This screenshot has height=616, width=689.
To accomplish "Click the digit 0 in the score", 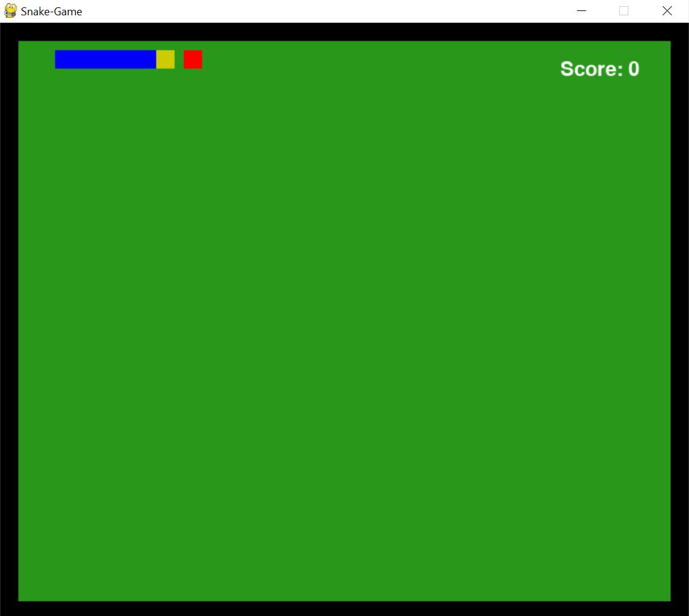I will (x=633, y=69).
